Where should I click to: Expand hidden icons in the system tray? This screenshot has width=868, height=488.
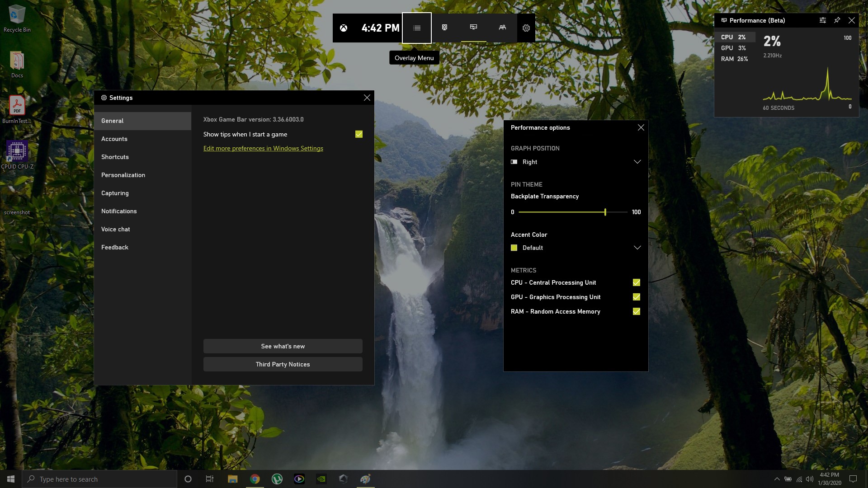[777, 479]
